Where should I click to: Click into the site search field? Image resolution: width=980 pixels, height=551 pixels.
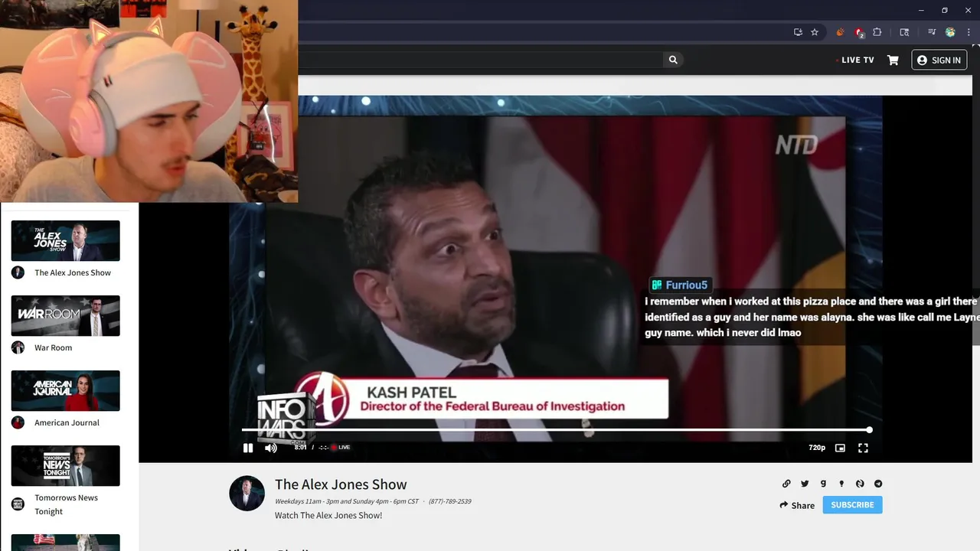(481, 60)
